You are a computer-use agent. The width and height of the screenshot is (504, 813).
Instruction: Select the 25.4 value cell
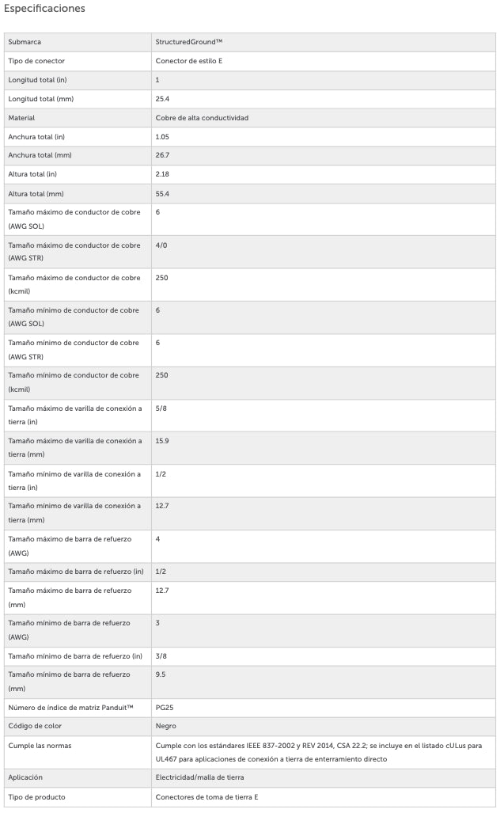pyautogui.click(x=163, y=99)
